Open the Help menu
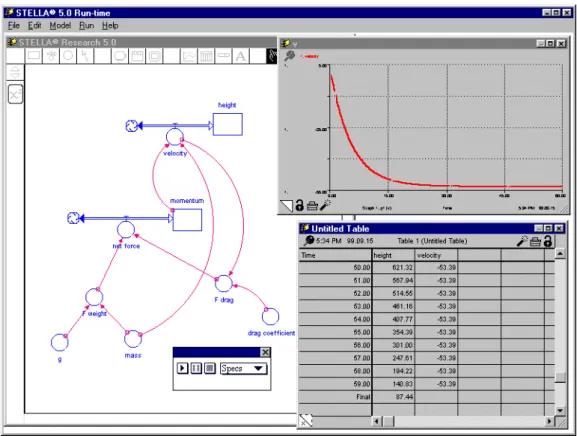This screenshot has width=577, height=436. [x=110, y=26]
